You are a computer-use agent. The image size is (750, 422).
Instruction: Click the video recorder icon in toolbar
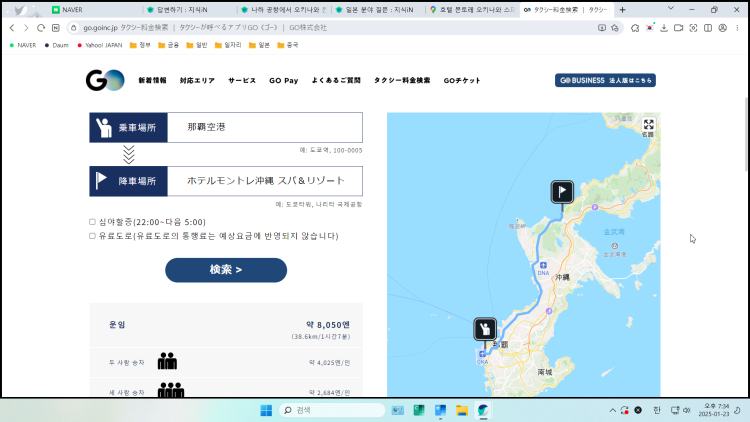[678, 28]
